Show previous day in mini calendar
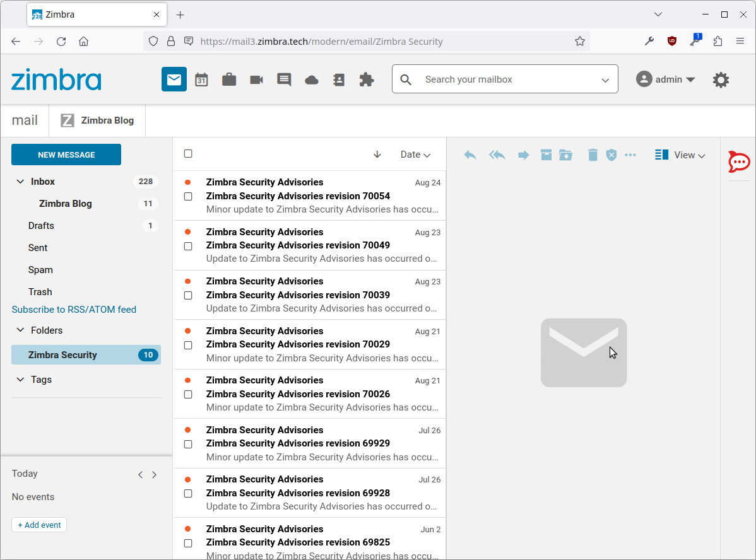 click(140, 475)
